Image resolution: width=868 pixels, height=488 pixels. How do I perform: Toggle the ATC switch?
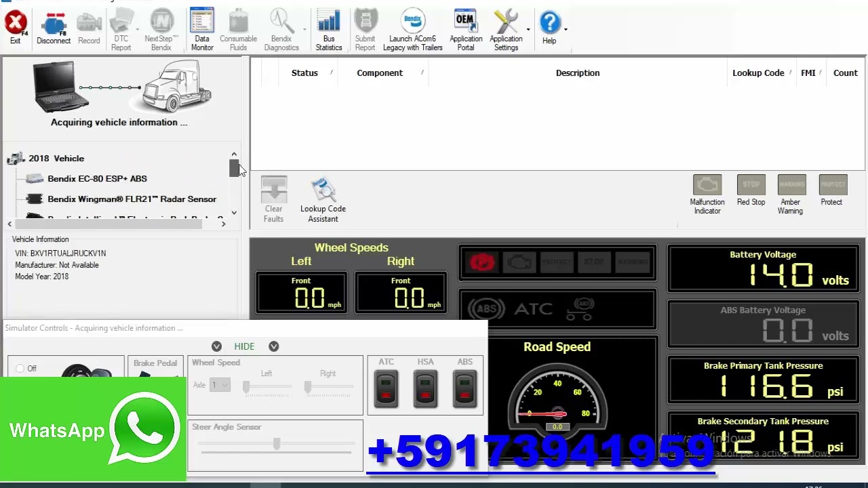(x=386, y=389)
